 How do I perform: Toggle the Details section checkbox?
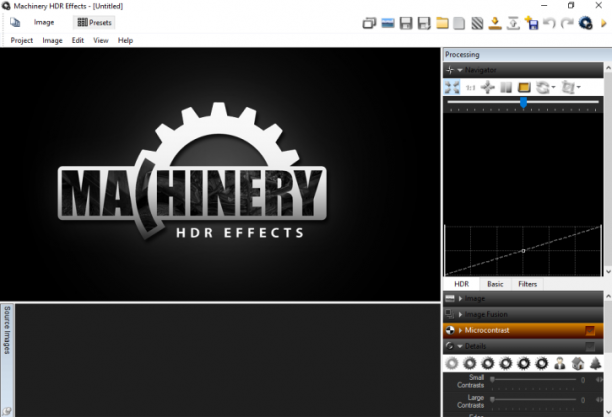point(590,346)
